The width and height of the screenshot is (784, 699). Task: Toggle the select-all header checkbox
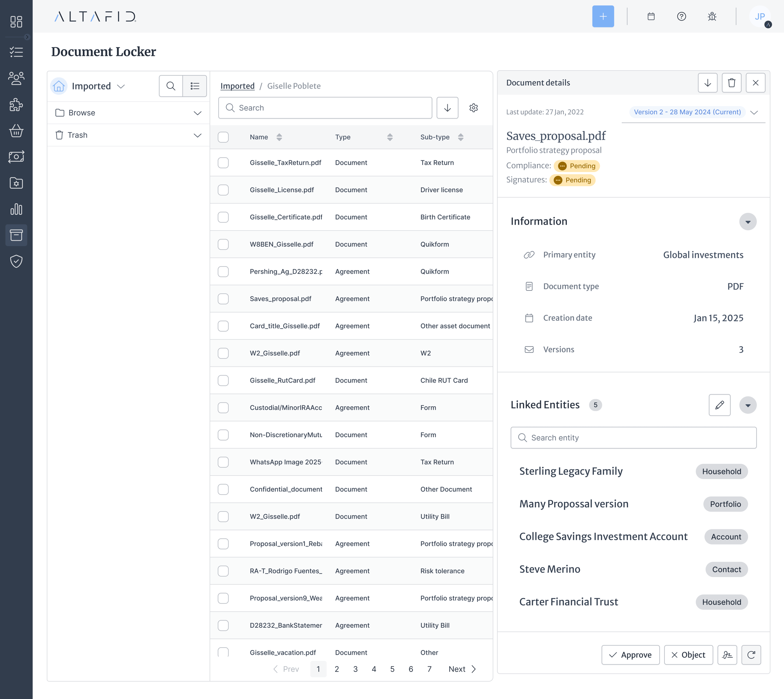pos(223,137)
